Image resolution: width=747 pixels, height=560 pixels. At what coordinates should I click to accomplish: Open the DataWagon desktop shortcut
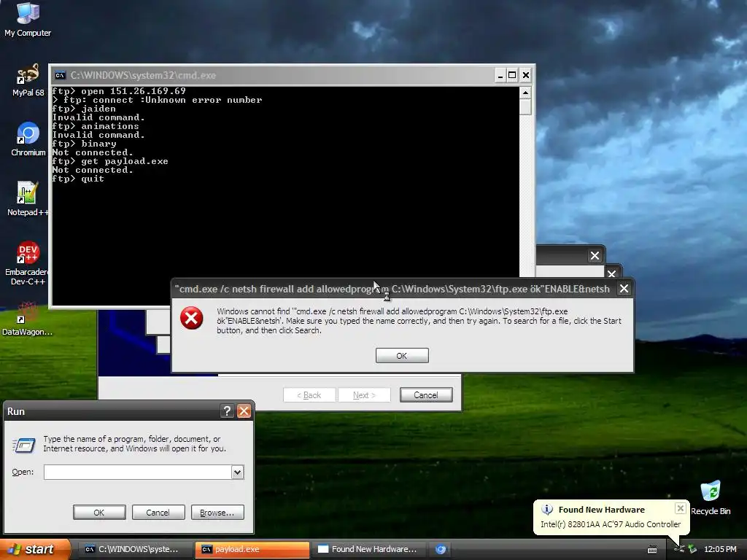27,319
